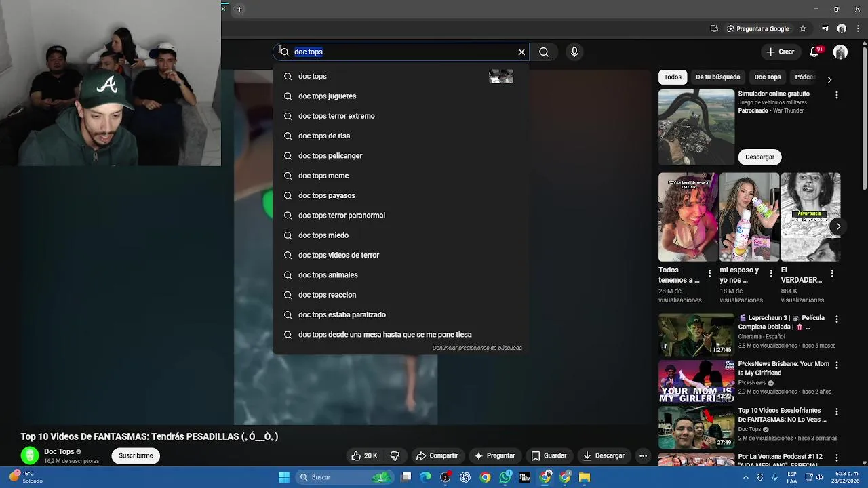Open Task View on the taskbar
The image size is (868, 488).
click(x=406, y=477)
